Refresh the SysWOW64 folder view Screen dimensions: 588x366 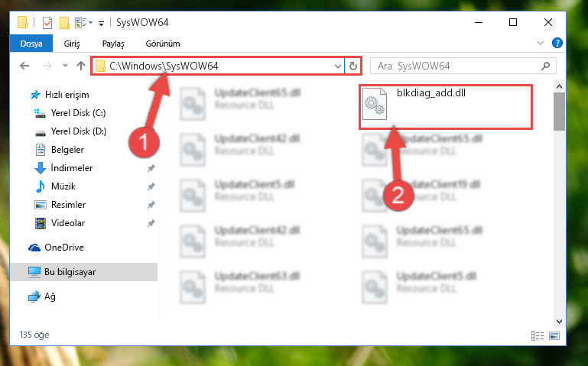click(x=352, y=66)
